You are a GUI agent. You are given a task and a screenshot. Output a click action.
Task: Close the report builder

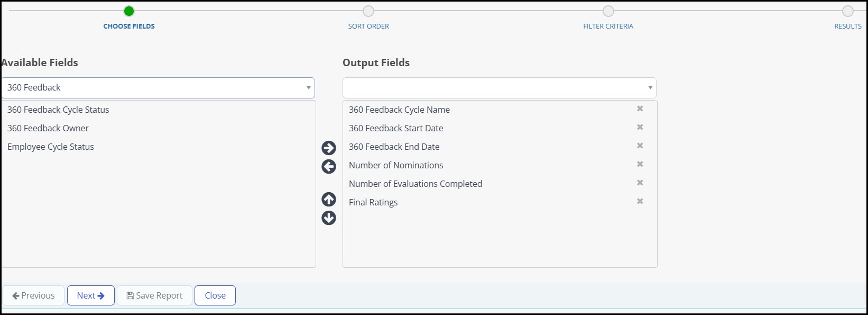click(x=215, y=295)
